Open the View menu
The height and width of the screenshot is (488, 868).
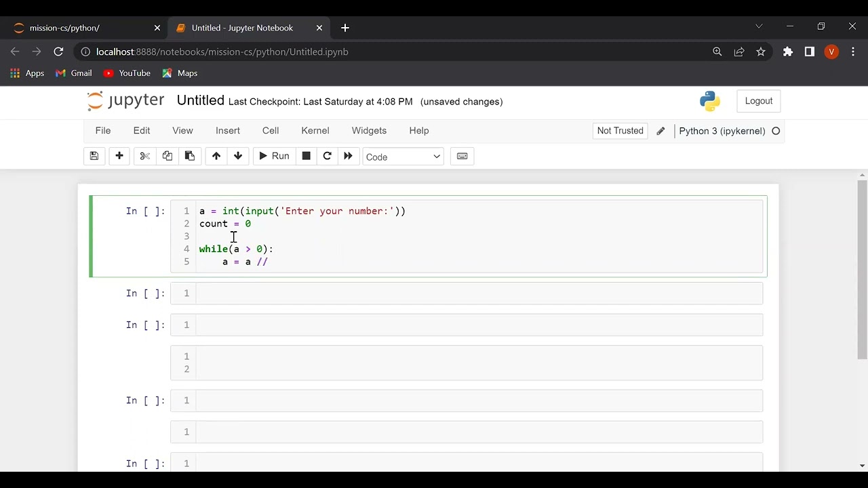click(x=182, y=131)
